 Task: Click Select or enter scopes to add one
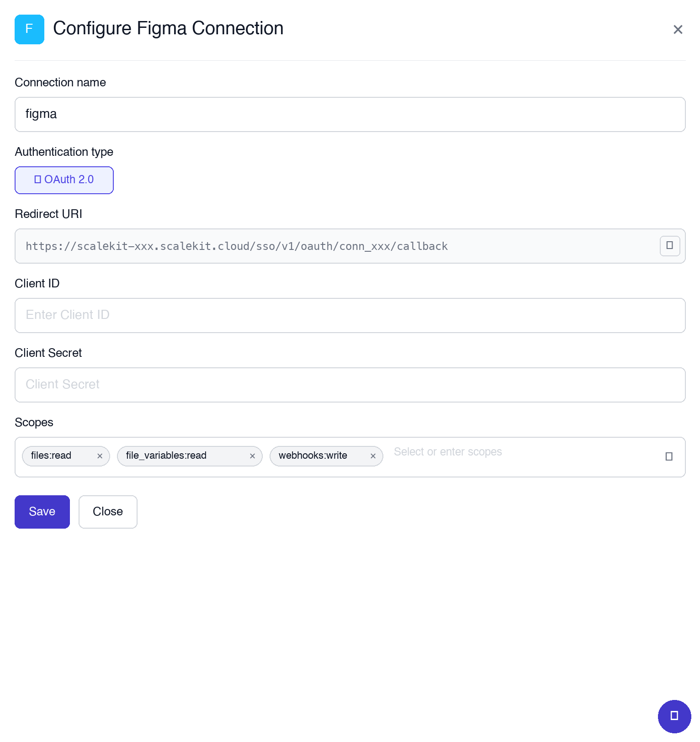coord(448,451)
